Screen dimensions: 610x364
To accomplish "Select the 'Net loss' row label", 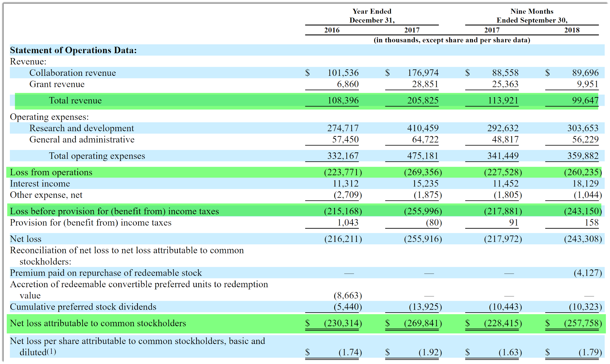I will pyautogui.click(x=26, y=239).
